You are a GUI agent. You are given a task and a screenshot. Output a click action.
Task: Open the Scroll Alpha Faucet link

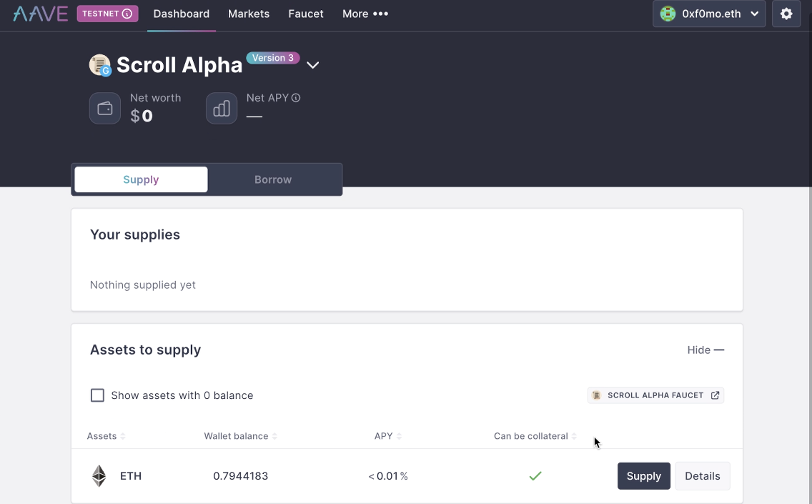pos(655,395)
